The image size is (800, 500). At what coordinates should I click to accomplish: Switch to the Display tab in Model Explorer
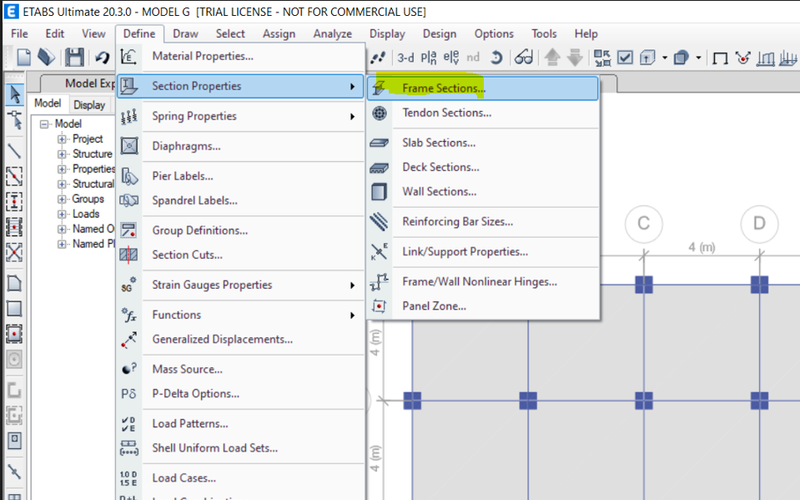[89, 105]
